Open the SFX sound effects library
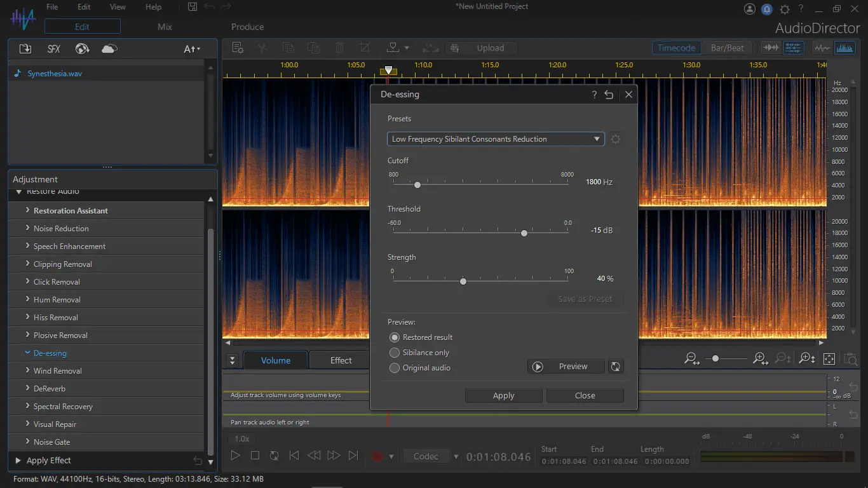This screenshot has width=868, height=488. click(x=54, y=49)
